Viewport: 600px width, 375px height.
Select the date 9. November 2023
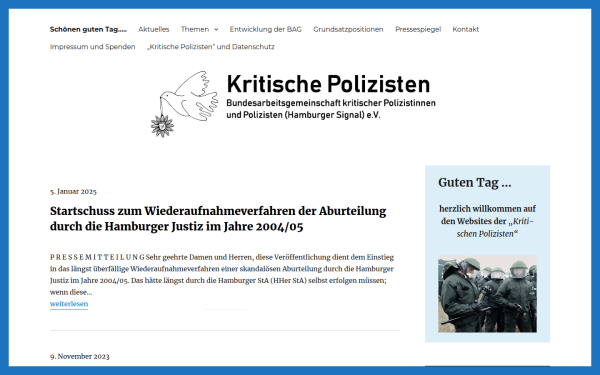pyautogui.click(x=80, y=356)
